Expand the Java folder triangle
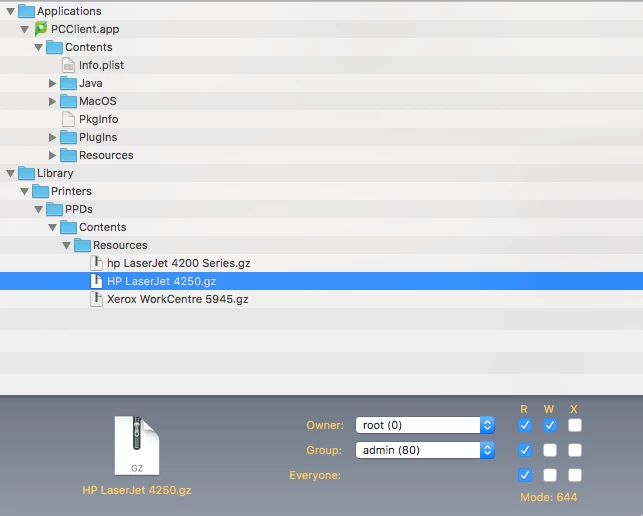This screenshot has height=516, width=643. (52, 83)
